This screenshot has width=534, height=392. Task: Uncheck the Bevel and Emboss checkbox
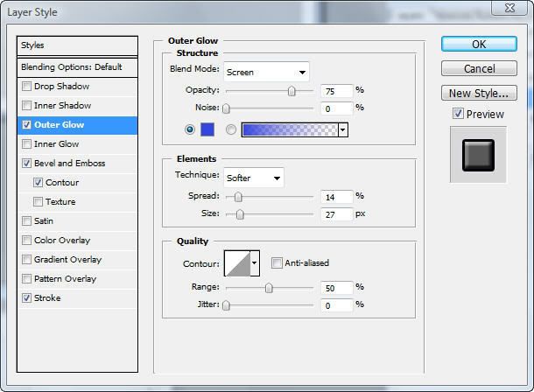26,164
